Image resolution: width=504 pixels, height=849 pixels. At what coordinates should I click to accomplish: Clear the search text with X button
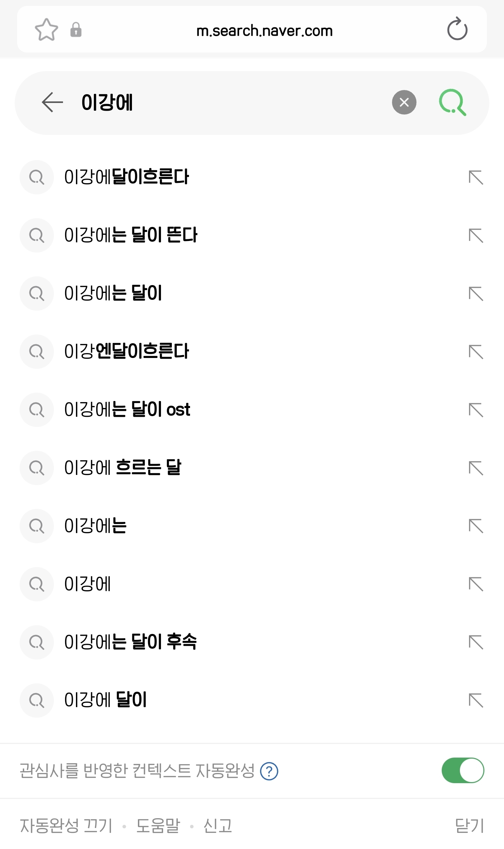pos(404,102)
